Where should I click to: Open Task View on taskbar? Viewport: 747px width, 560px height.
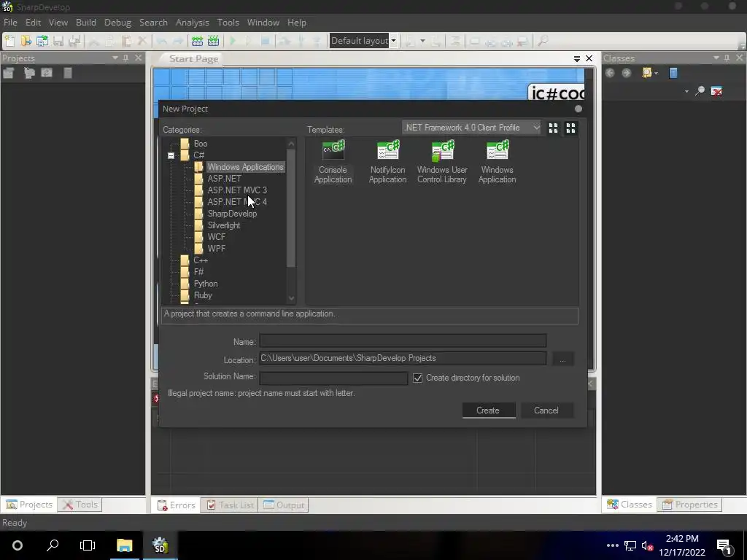(88, 545)
